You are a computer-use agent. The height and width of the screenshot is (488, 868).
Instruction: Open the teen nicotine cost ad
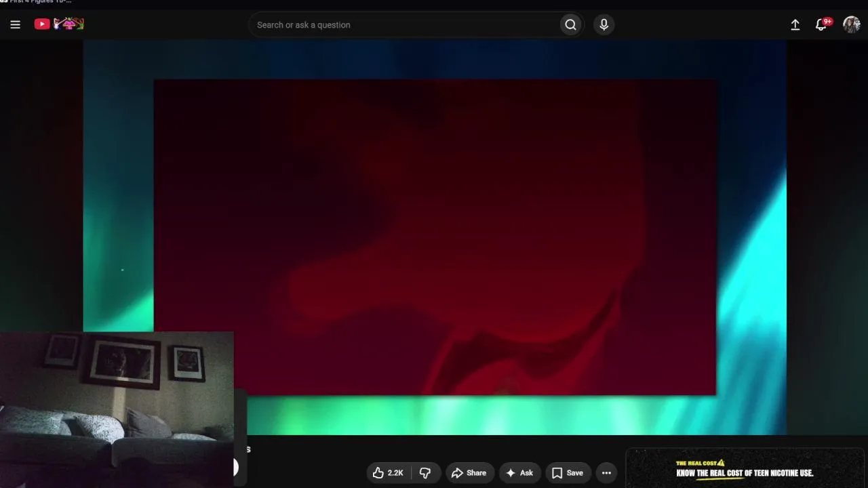tap(746, 468)
